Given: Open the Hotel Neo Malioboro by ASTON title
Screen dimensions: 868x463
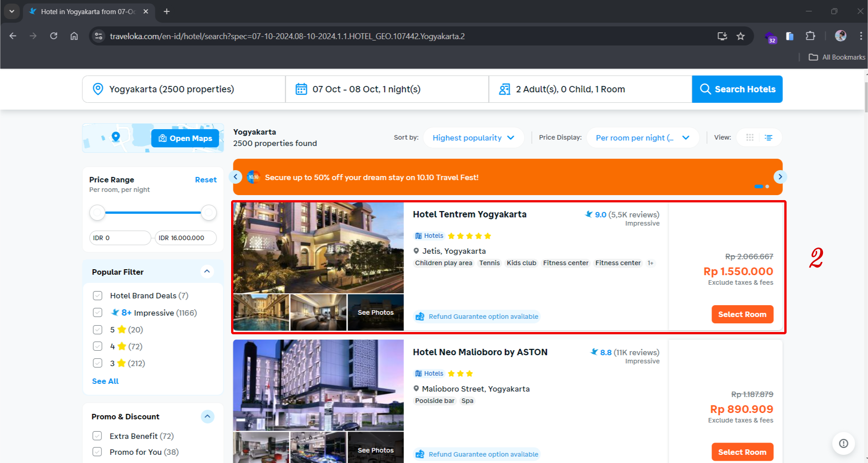Looking at the screenshot, I should [x=480, y=352].
